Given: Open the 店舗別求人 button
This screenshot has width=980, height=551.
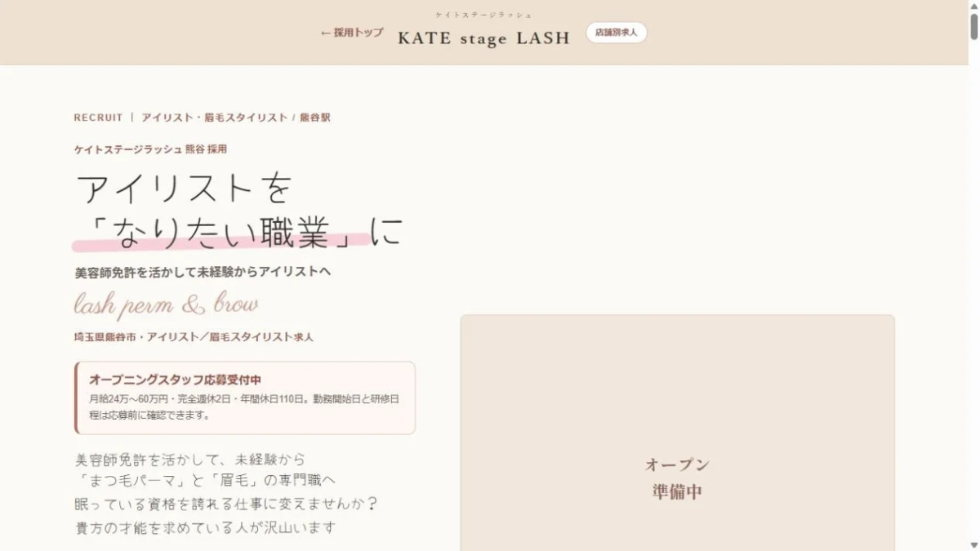Looking at the screenshot, I should point(617,33).
